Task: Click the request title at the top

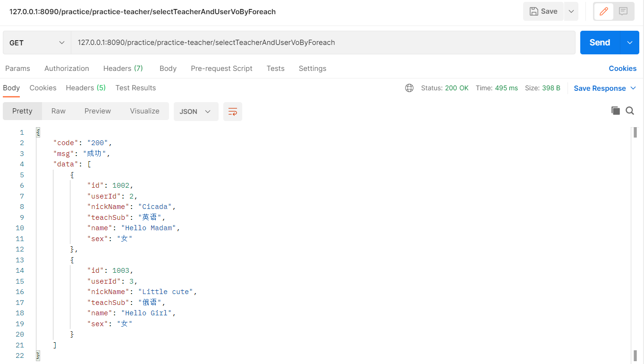Action: 143,12
